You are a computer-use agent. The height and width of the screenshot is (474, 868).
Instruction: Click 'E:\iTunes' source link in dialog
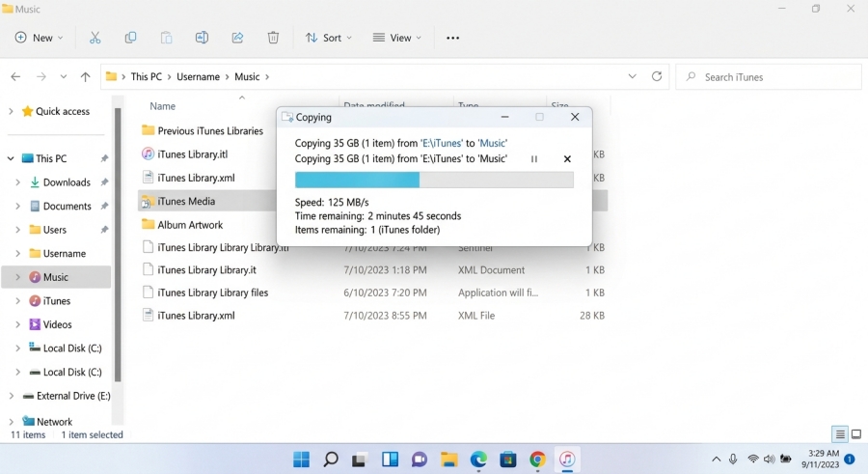click(441, 143)
